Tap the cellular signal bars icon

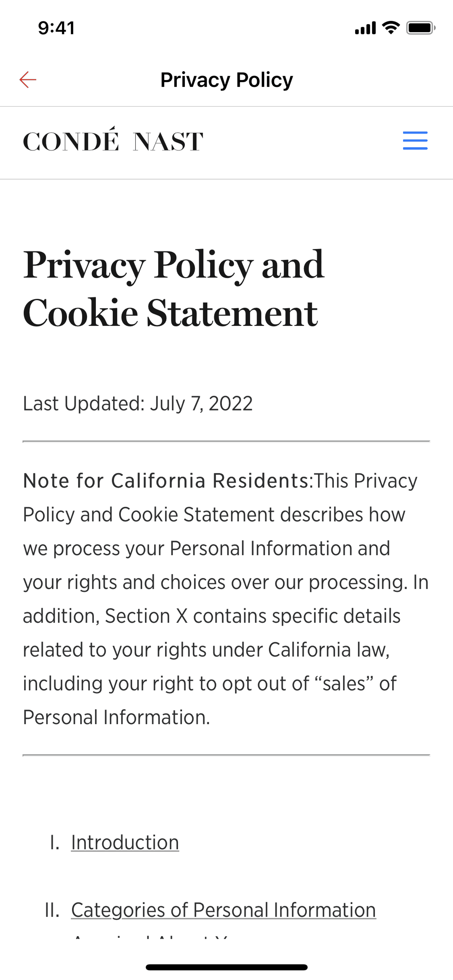coord(365,28)
